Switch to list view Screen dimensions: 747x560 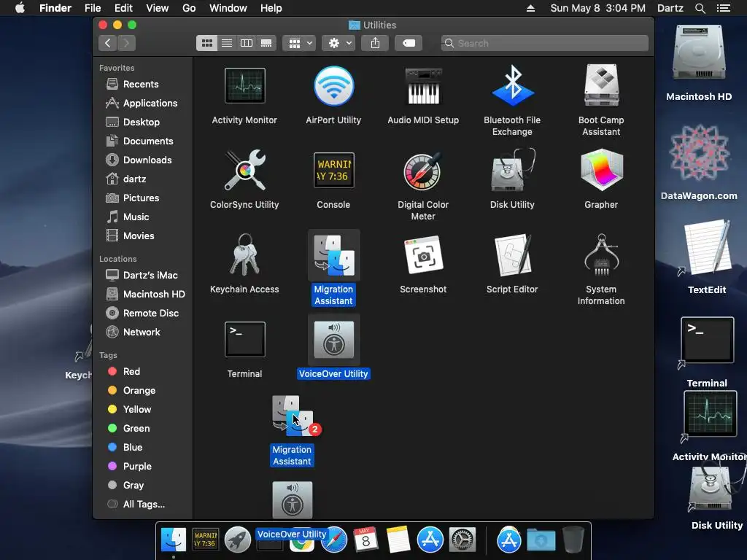pos(227,43)
